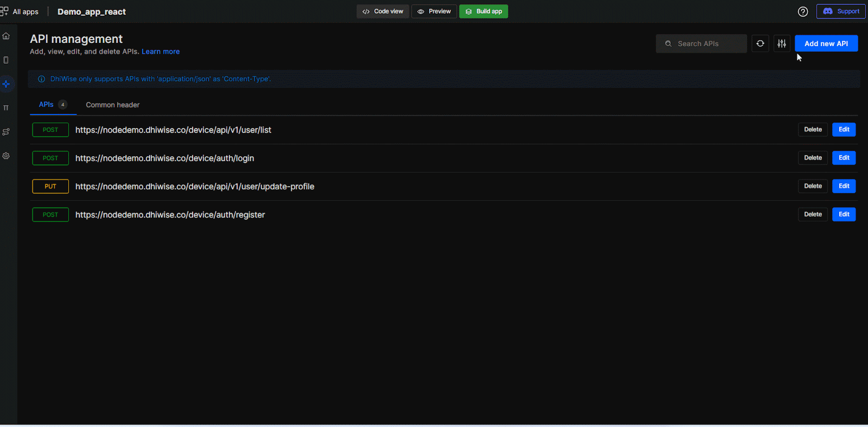
Task: Open the filter sliders icon button
Action: tap(782, 43)
